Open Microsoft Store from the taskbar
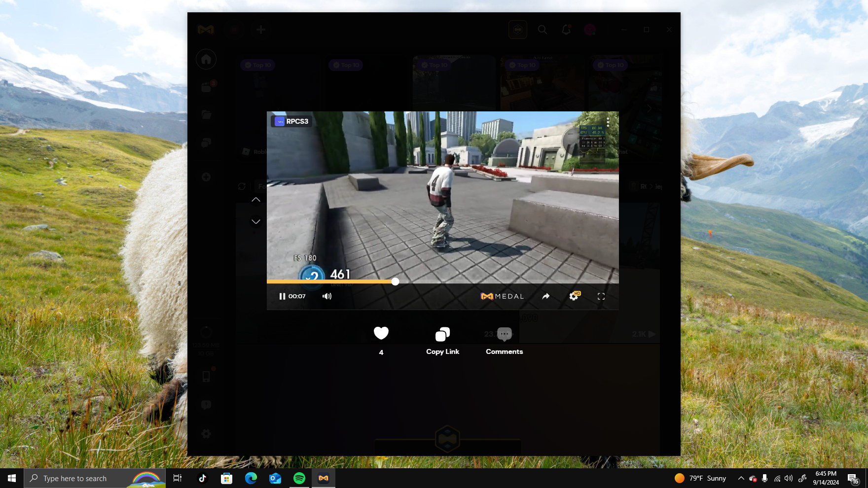Image resolution: width=868 pixels, height=488 pixels. tap(226, 478)
